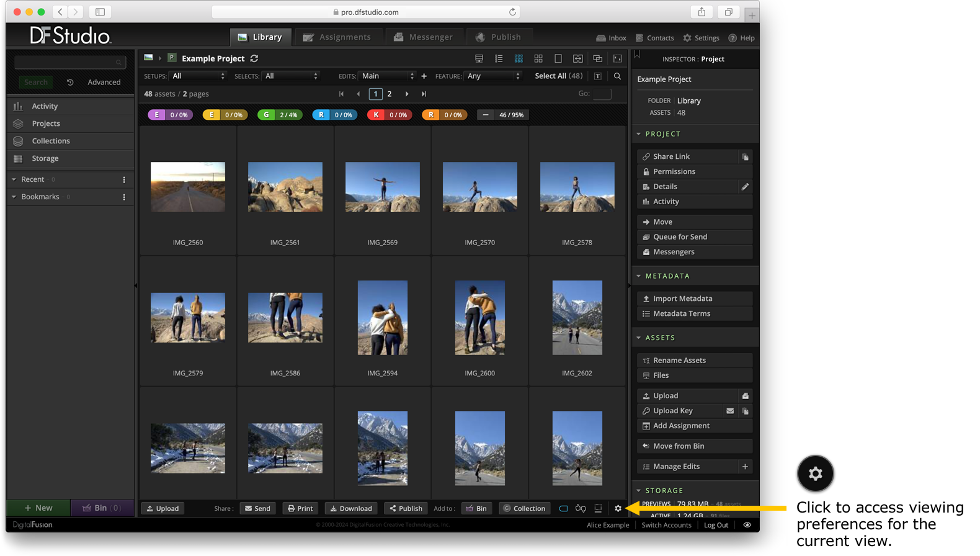
Task: Click the text caption T icon
Action: click(x=597, y=76)
